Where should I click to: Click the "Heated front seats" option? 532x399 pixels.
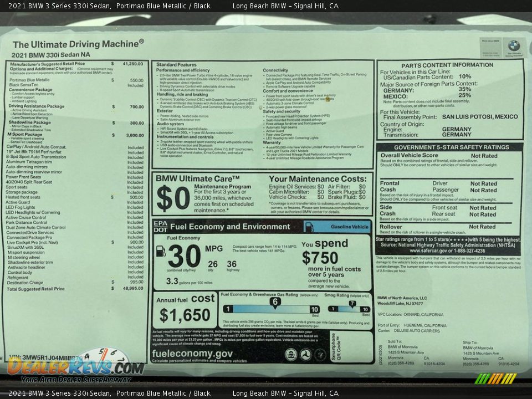click(x=23, y=197)
